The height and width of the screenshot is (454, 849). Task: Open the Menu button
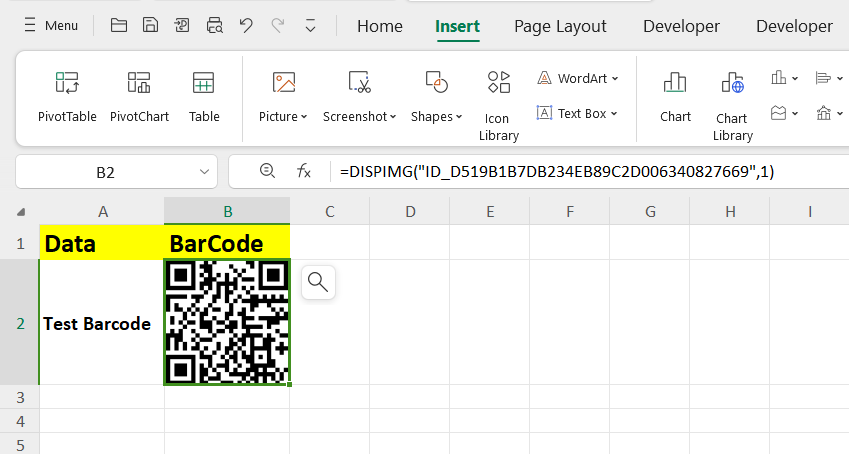(x=51, y=26)
